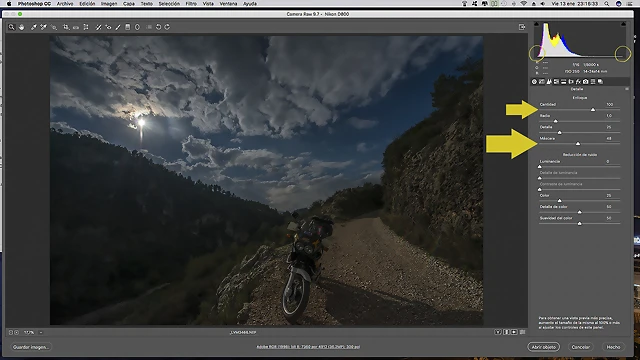Click the Luminancia slider handle
The height and width of the screenshot is (360, 640).
pyautogui.click(x=540, y=167)
